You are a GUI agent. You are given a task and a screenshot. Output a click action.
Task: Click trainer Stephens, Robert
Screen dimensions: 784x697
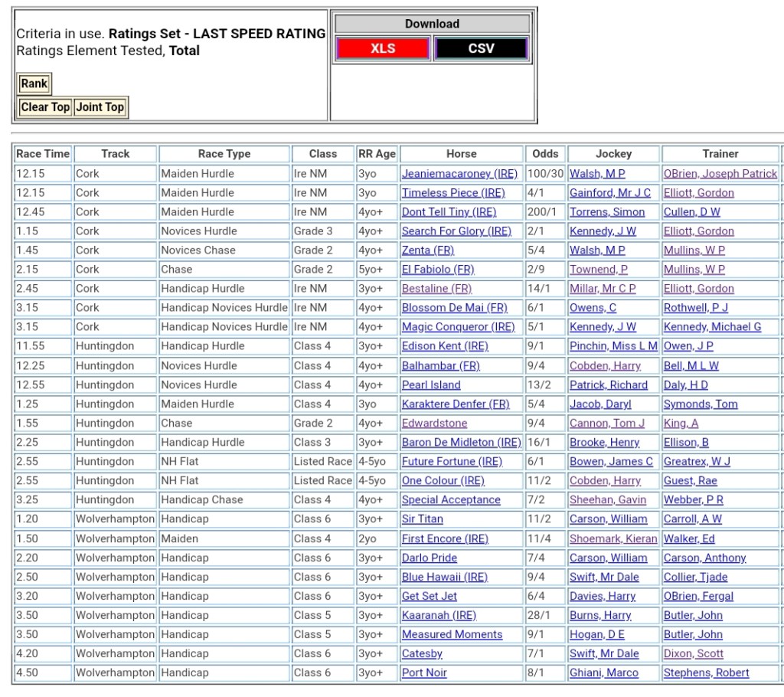pyautogui.click(x=706, y=672)
